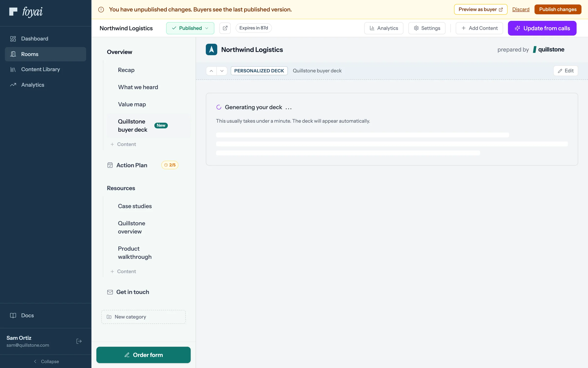Image resolution: width=588 pixels, height=368 pixels.
Task: Publish changes to buyers
Action: click(x=558, y=9)
